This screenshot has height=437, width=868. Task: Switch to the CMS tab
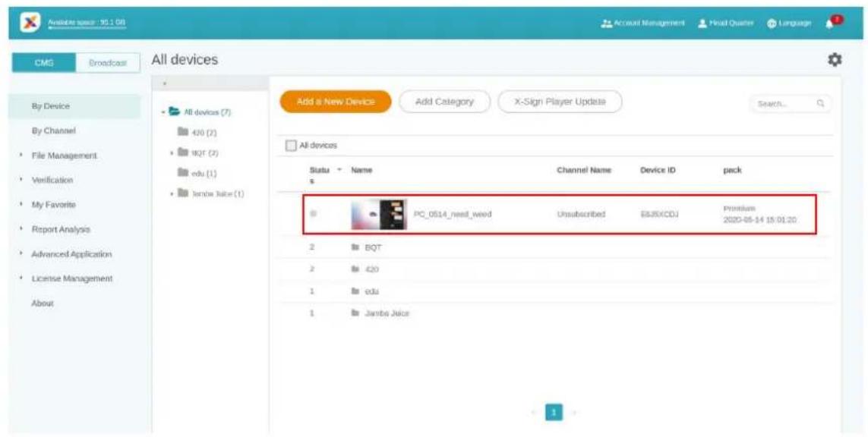pos(44,63)
